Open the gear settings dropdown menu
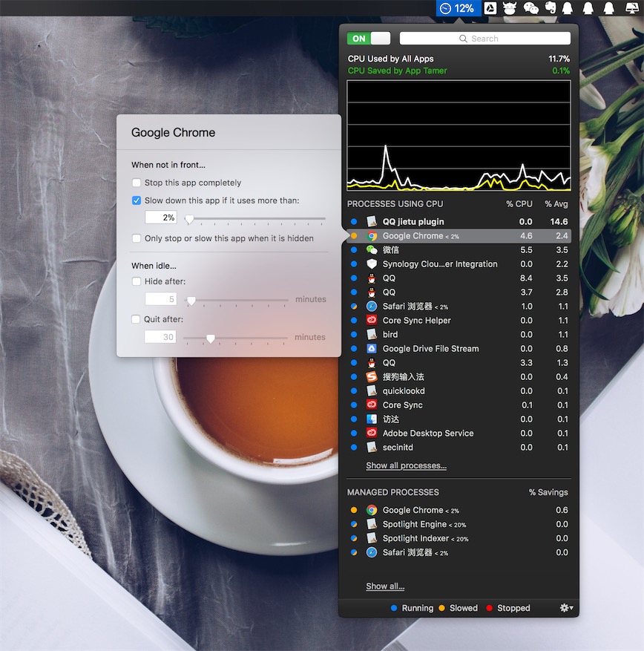This screenshot has width=644, height=651. [x=566, y=608]
